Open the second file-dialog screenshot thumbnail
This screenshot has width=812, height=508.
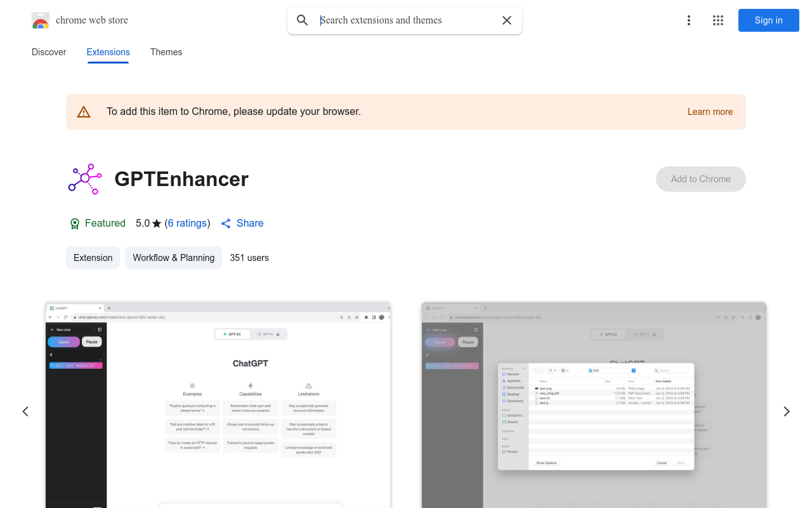tap(594, 405)
